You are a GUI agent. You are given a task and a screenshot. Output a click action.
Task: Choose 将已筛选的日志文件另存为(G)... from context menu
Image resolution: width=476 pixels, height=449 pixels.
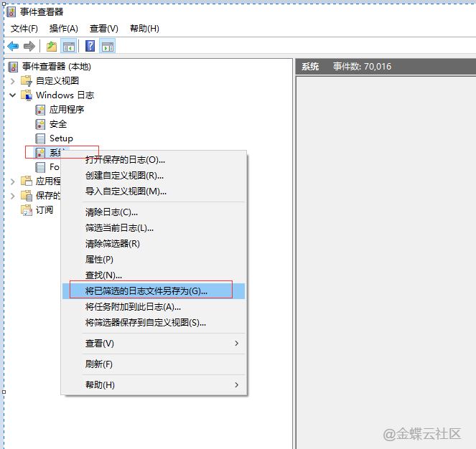point(146,291)
